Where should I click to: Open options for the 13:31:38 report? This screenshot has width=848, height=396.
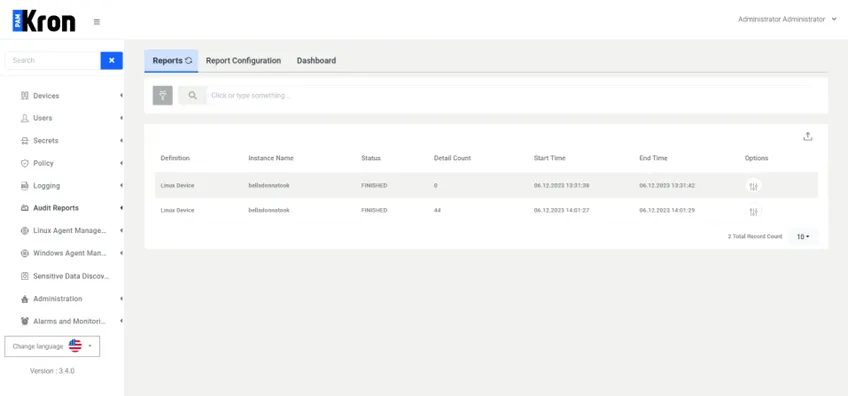coord(753,186)
